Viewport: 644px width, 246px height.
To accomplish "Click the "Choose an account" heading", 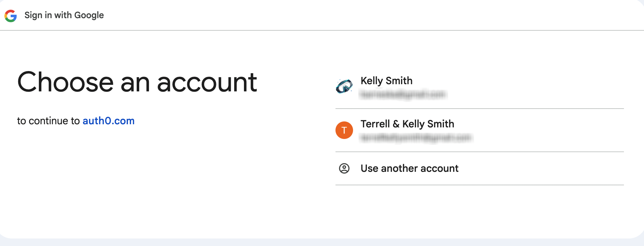I will pyautogui.click(x=137, y=82).
